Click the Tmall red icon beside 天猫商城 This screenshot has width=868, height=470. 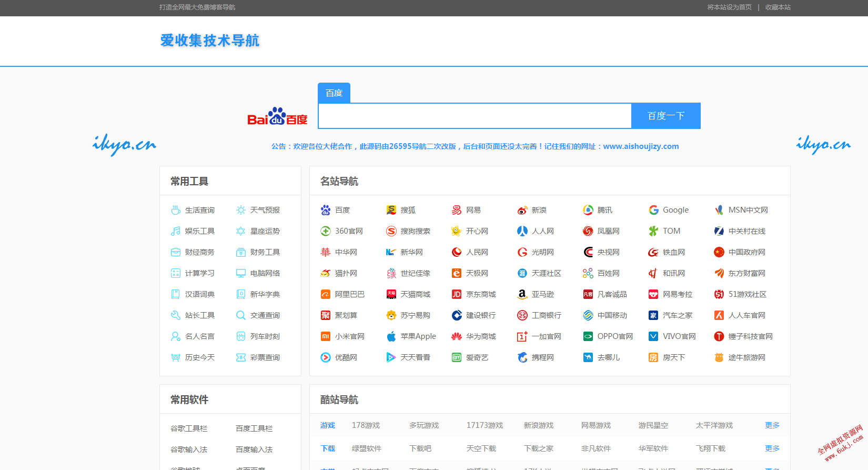[391, 294]
